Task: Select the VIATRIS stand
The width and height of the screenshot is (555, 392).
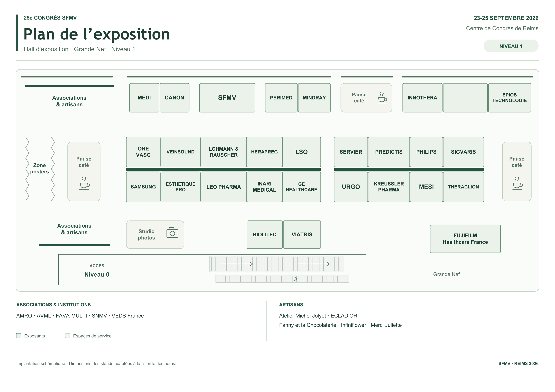Action: point(302,234)
